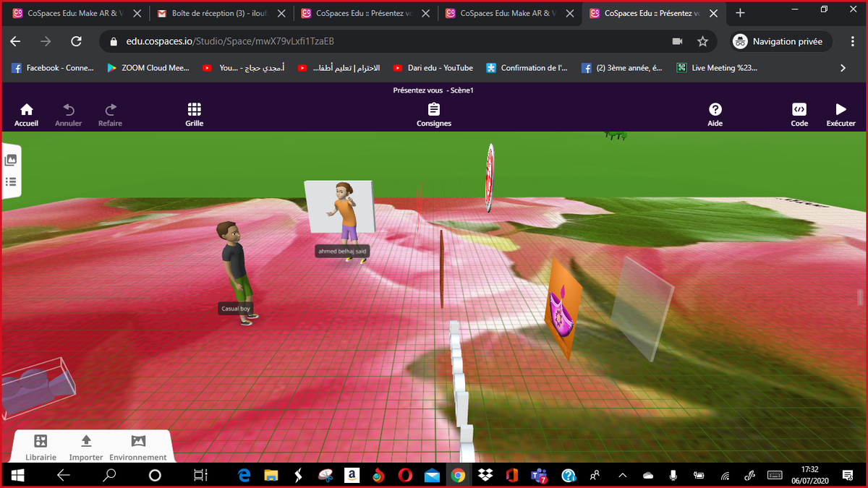Screen dimensions: 868x488
Task: Open the microphone tray icon
Action: tap(673, 475)
